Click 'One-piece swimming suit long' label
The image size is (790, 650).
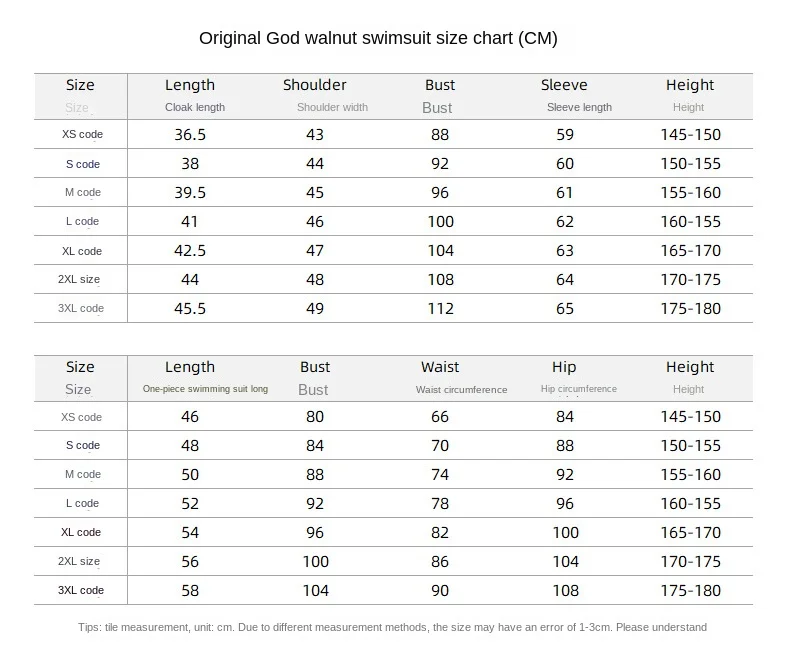coord(205,389)
